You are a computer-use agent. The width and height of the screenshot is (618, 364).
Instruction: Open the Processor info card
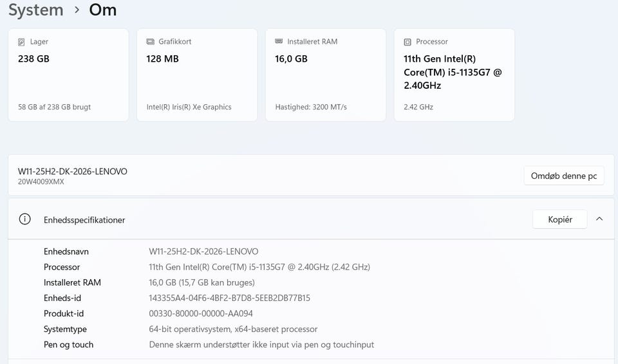point(454,75)
